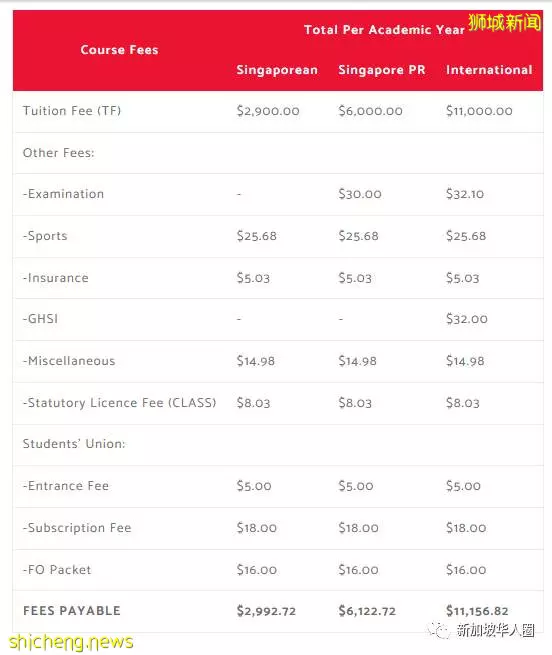Click the Tuition Fee (TF) row label
The height and width of the screenshot is (655, 552).
pyautogui.click(x=72, y=111)
